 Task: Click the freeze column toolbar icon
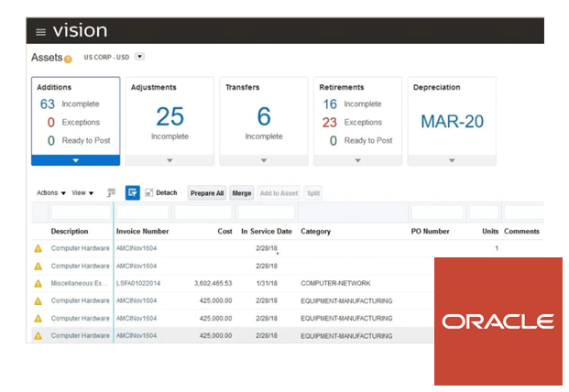click(x=111, y=192)
